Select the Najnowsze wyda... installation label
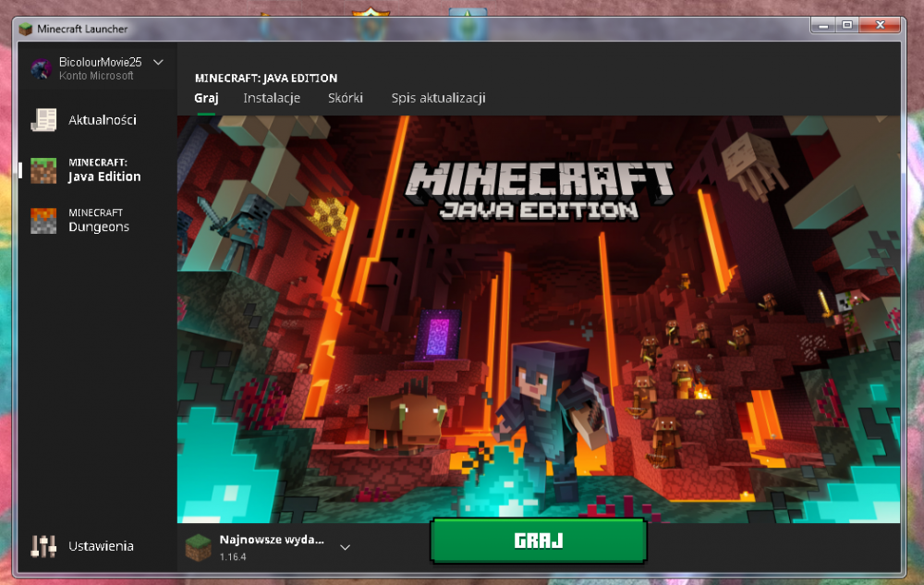This screenshot has width=924, height=585. (x=272, y=539)
